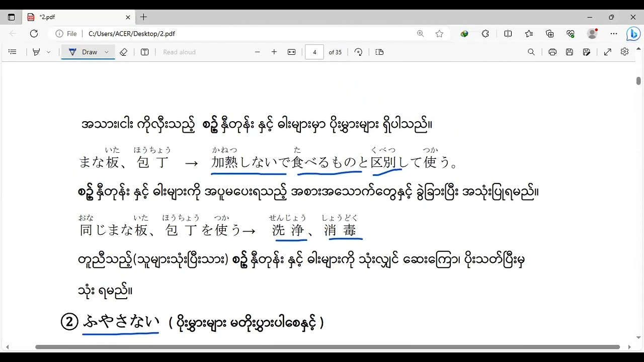
Task: Select the *2.pdf browser tab
Action: (79, 17)
